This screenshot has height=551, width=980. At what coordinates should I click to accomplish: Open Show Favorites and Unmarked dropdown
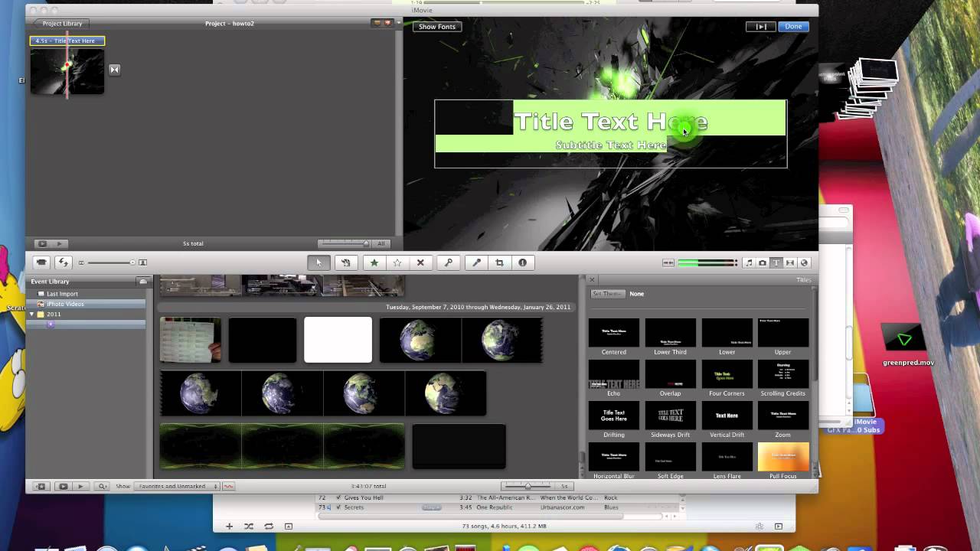(x=176, y=486)
